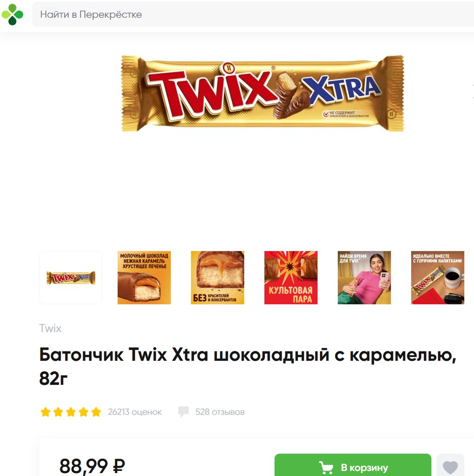Select the red Культовая пара thumbnail
This screenshot has height=476, width=474.
291,278
